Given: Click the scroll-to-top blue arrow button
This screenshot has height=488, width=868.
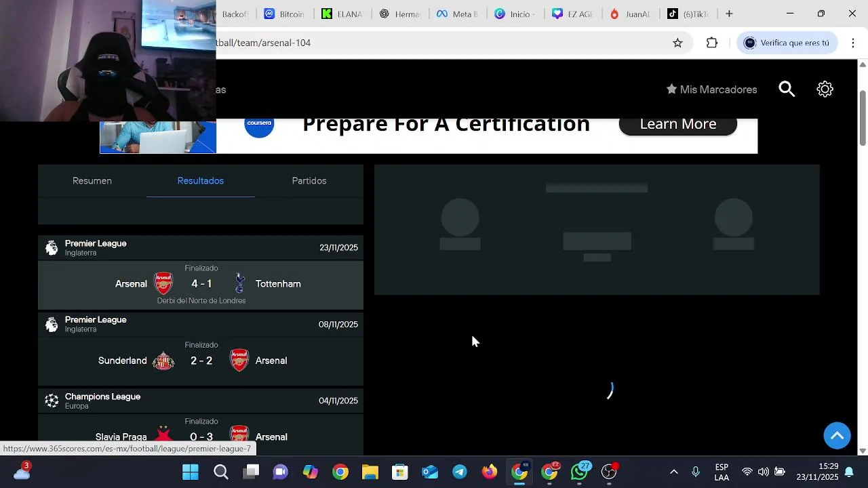Looking at the screenshot, I should tap(837, 436).
